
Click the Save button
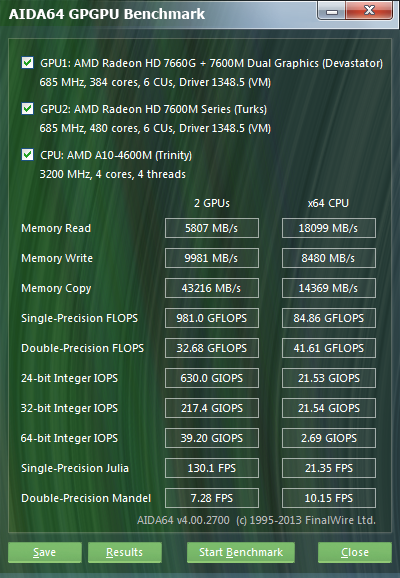[45, 552]
